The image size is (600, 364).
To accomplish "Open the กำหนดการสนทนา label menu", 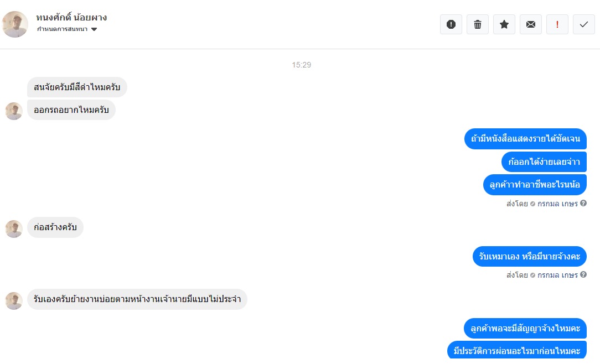I will tap(63, 29).
